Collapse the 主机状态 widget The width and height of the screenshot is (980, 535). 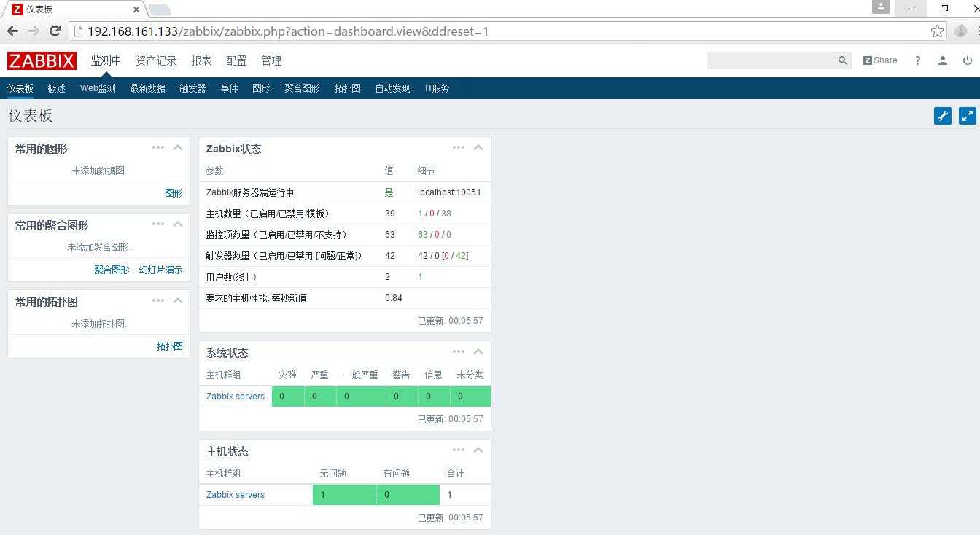click(x=478, y=450)
